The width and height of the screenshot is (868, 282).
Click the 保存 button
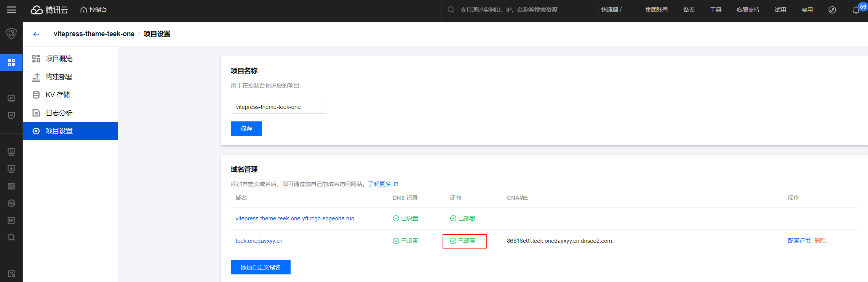tap(246, 129)
